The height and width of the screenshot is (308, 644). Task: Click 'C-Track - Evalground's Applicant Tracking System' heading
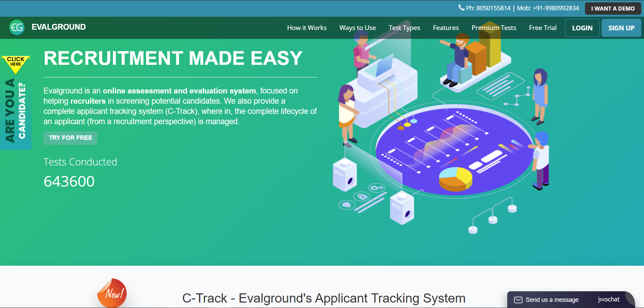point(324,298)
